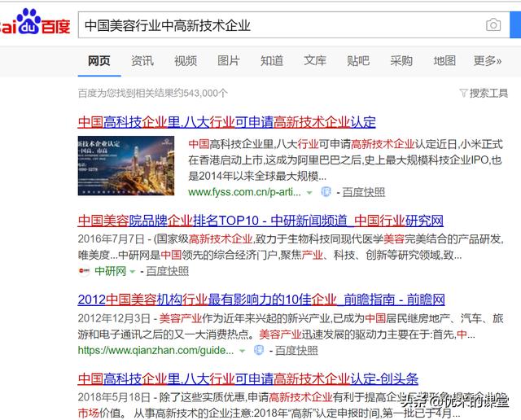Open 百度快照 for fyss.com.cn result
The height and width of the screenshot is (420, 521).
[x=364, y=192]
